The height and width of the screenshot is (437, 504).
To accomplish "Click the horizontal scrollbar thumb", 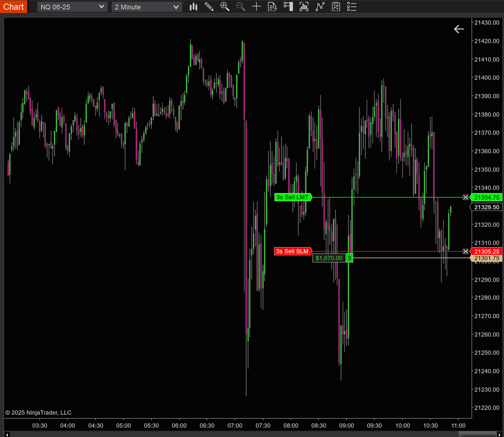I will 478,434.
